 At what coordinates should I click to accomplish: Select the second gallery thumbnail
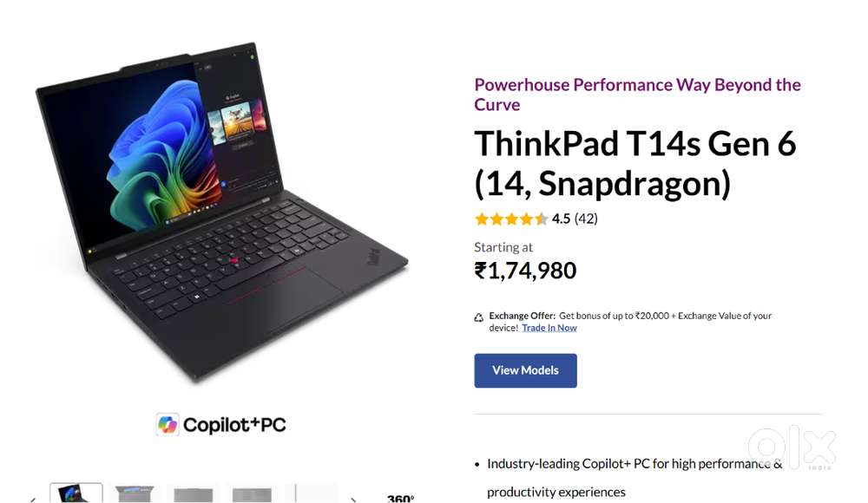(135, 493)
